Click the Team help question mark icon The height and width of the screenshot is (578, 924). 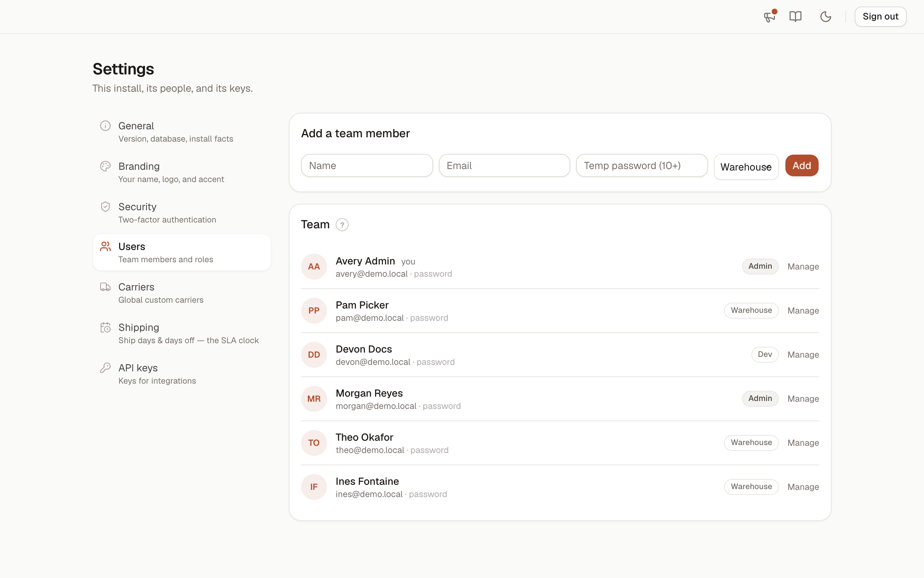point(342,225)
